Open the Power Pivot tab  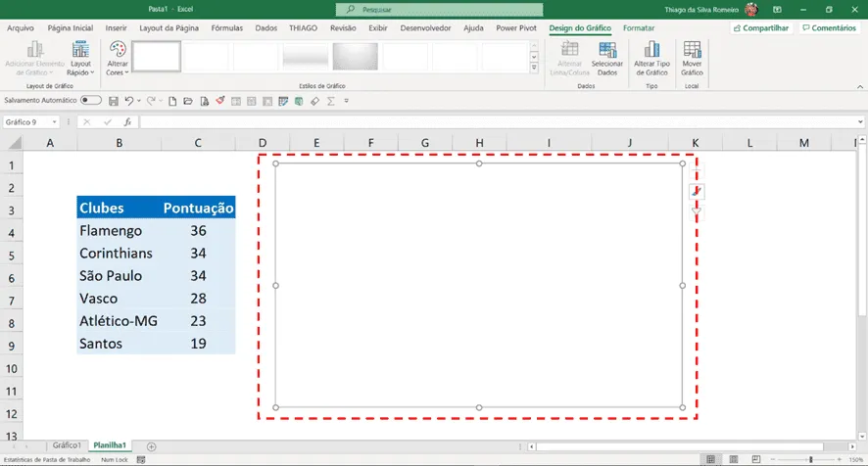click(516, 27)
